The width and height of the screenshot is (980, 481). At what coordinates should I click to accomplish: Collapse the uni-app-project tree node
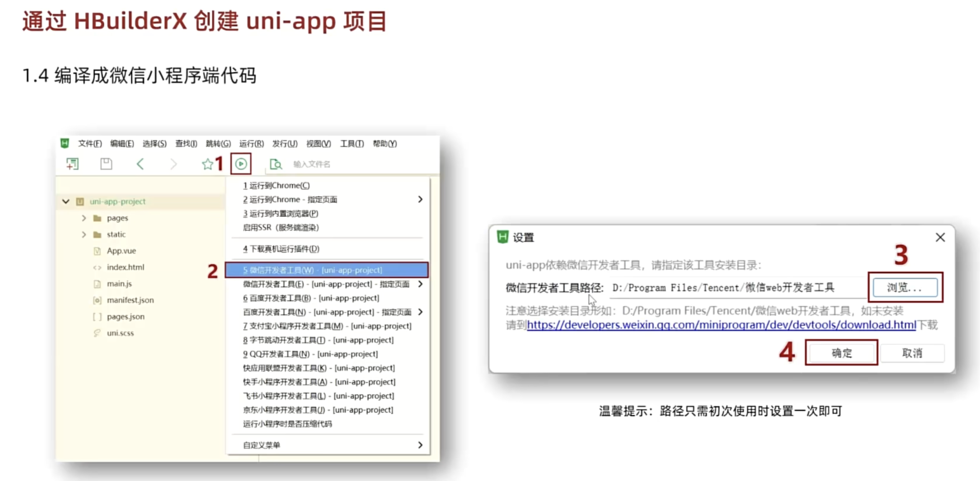click(66, 201)
